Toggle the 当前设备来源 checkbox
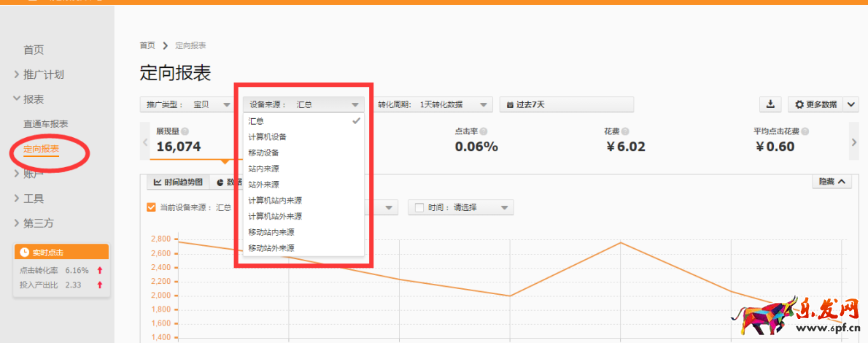Screen dimensions: 868x343 [151, 207]
